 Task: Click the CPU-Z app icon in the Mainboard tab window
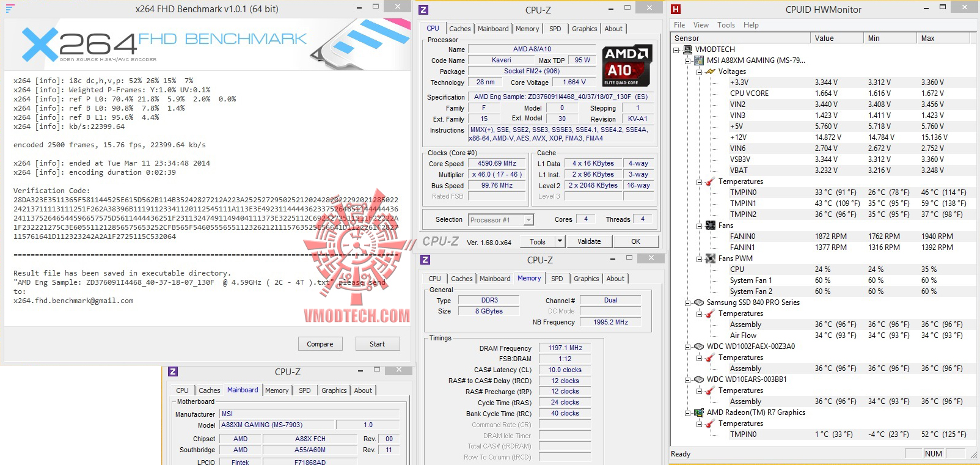[173, 372]
